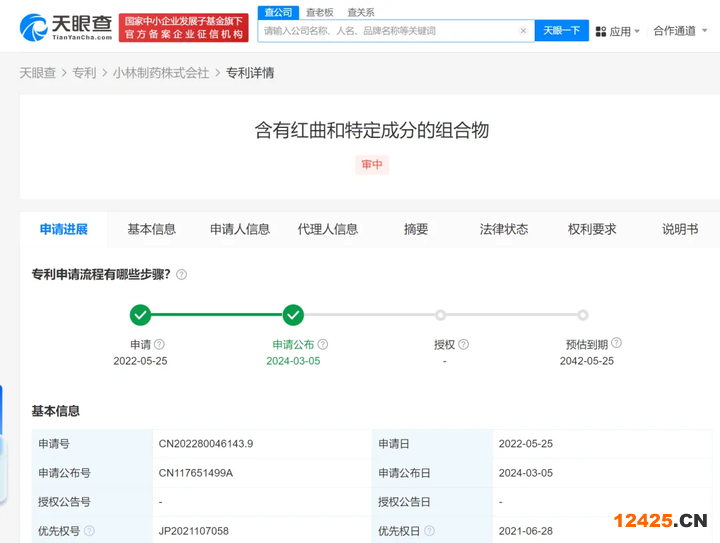Click help icon next to 申请公布 step
The height and width of the screenshot is (543, 720).
tap(323, 345)
